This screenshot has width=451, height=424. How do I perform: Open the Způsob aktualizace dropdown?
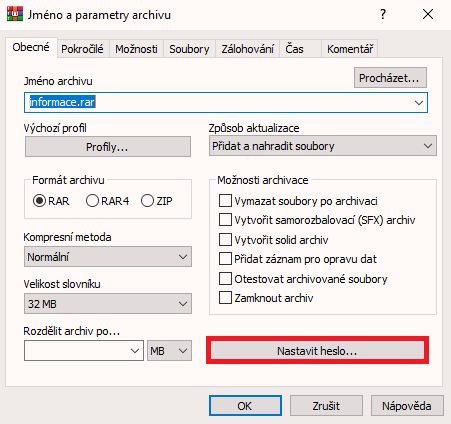tap(323, 146)
